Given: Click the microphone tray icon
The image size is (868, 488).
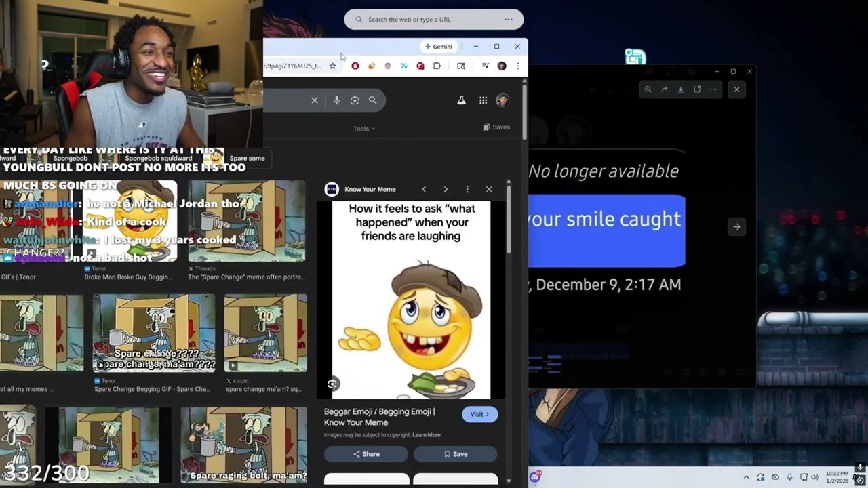Looking at the screenshot, I should (x=789, y=477).
